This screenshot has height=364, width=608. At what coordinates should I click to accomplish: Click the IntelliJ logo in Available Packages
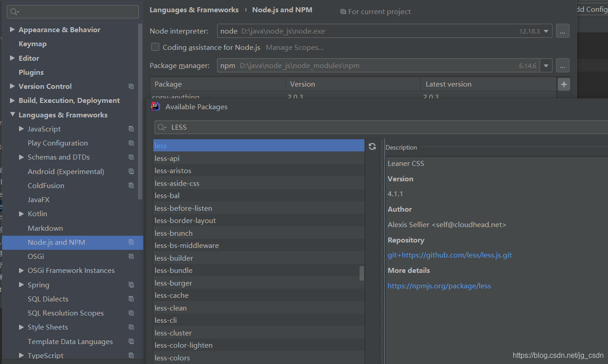pos(156,107)
